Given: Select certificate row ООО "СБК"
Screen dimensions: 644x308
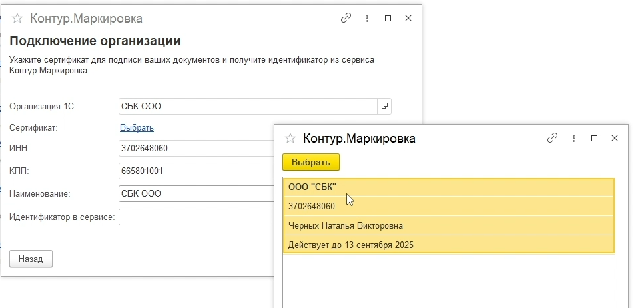Looking at the screenshot, I should click(x=449, y=187).
